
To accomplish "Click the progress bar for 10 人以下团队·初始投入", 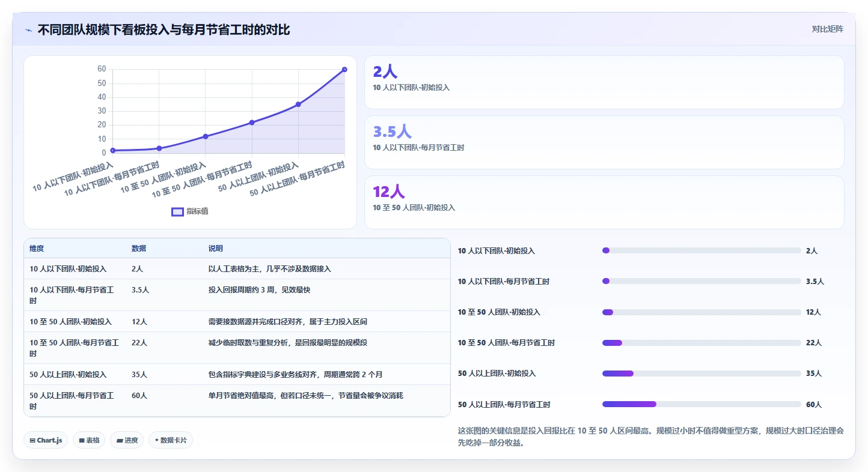I will pos(701,250).
